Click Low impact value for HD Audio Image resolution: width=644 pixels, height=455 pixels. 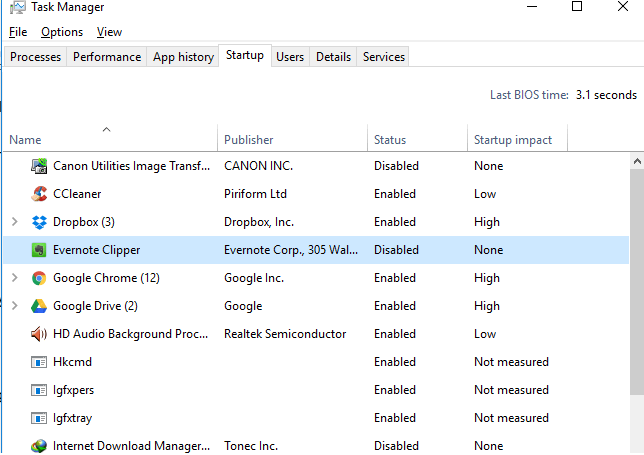click(485, 334)
